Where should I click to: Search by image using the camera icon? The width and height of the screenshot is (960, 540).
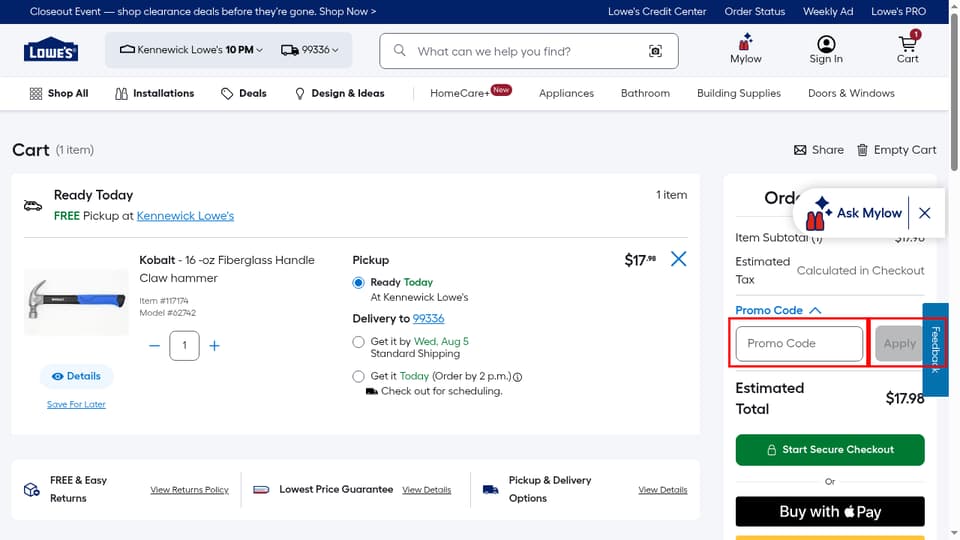[x=655, y=51]
